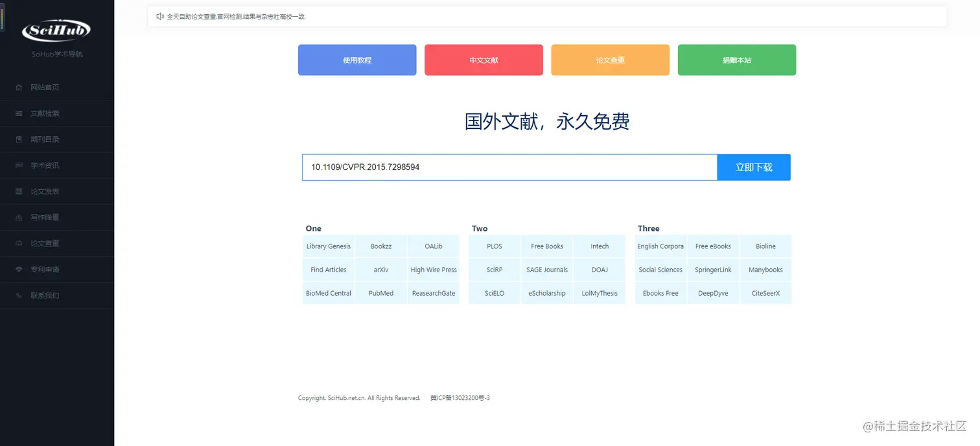Open 写作降重 in the sidebar
The image size is (980, 446).
(57, 217)
